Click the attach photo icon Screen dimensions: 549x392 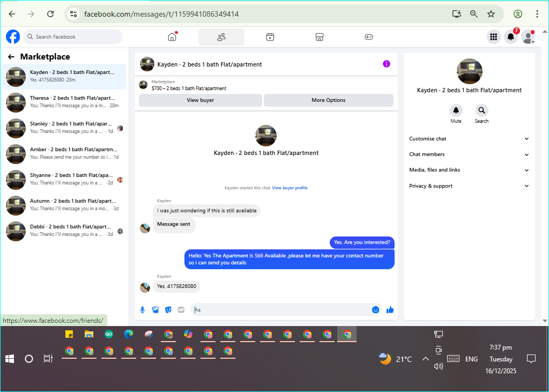click(x=155, y=309)
